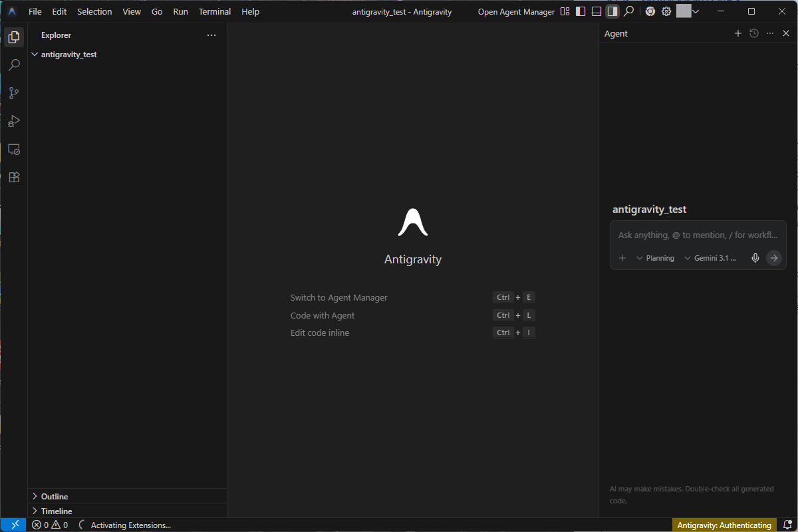Image resolution: width=798 pixels, height=532 pixels.
Task: Click the microphone voice input icon
Action: [x=755, y=258]
